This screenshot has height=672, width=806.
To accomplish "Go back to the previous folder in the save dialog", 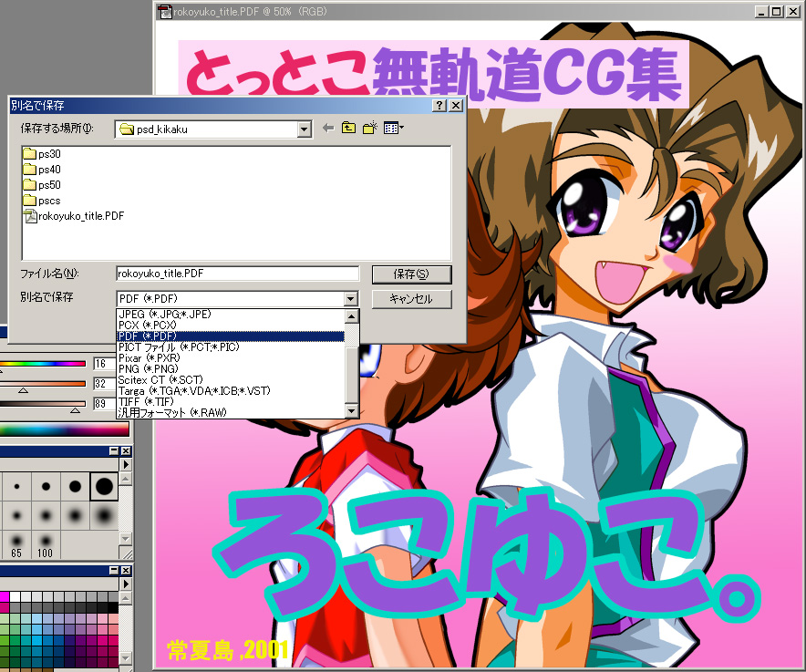I will [328, 128].
